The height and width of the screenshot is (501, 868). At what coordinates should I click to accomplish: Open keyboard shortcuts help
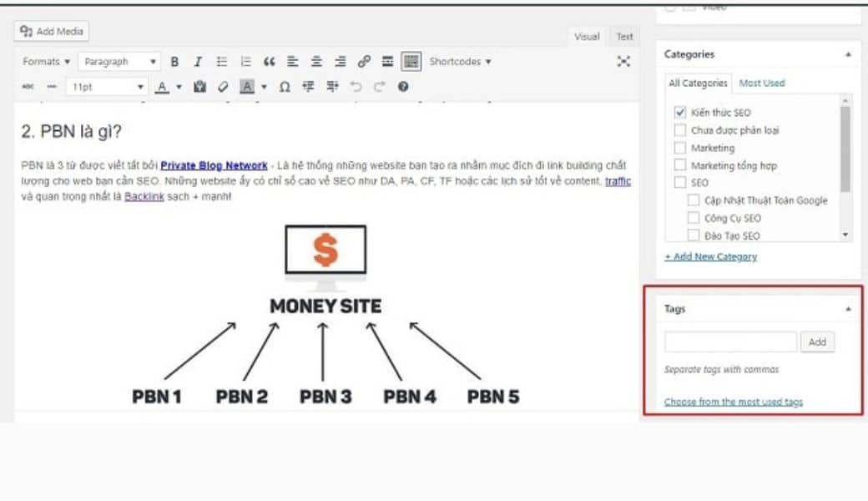tap(403, 86)
